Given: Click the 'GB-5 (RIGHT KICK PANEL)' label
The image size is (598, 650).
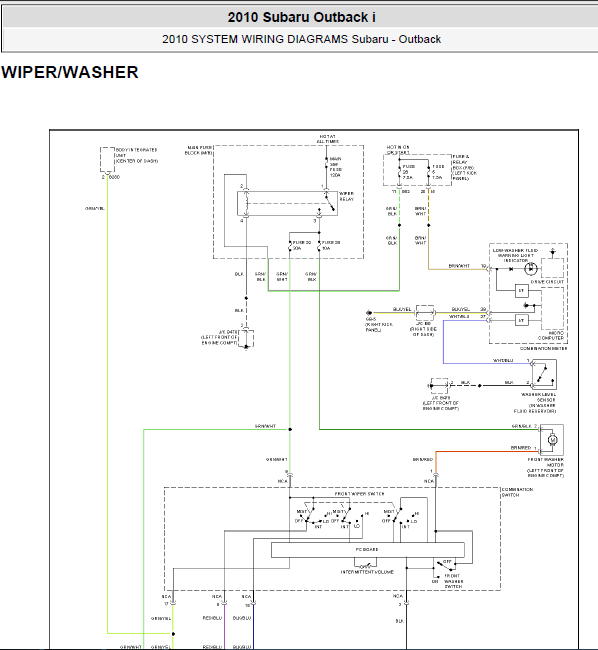Looking at the screenshot, I should pyautogui.click(x=379, y=325).
